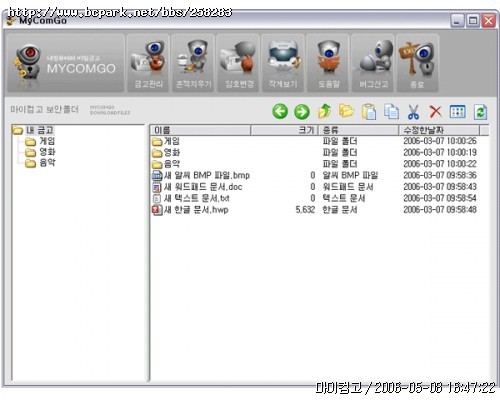The image size is (500, 400).
Task: Select 게임 folder in the tree
Action: click(x=47, y=141)
